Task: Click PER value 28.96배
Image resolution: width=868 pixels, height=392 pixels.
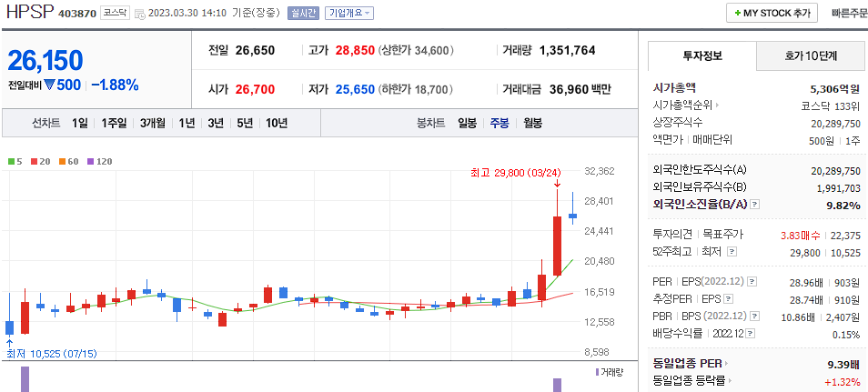Action: coord(806,282)
